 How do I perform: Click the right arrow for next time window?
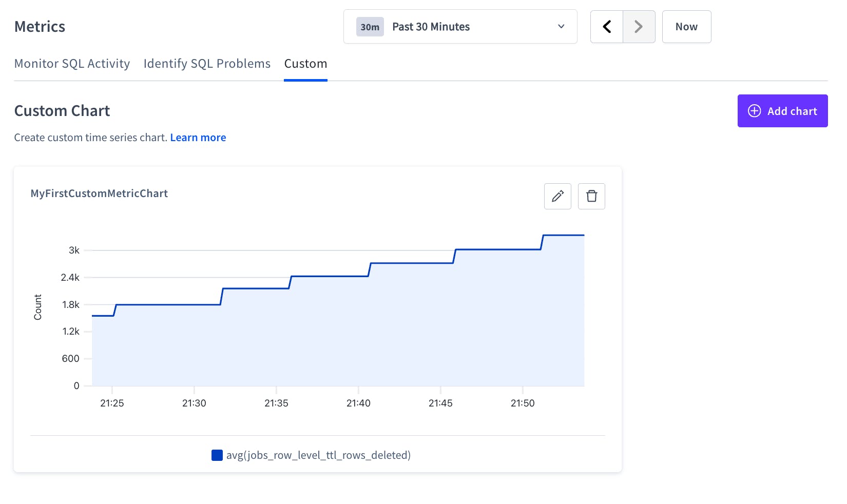point(638,26)
